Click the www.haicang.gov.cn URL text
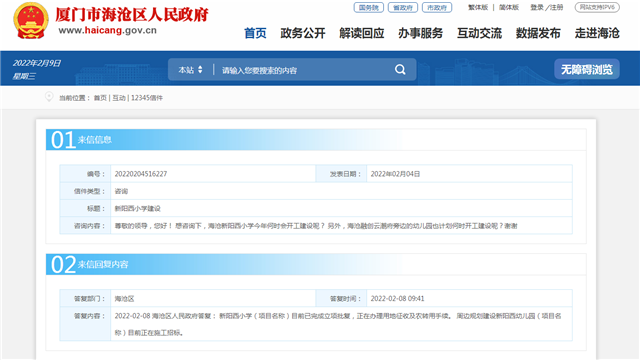Viewport: 640px width, 360px height. tap(107, 30)
